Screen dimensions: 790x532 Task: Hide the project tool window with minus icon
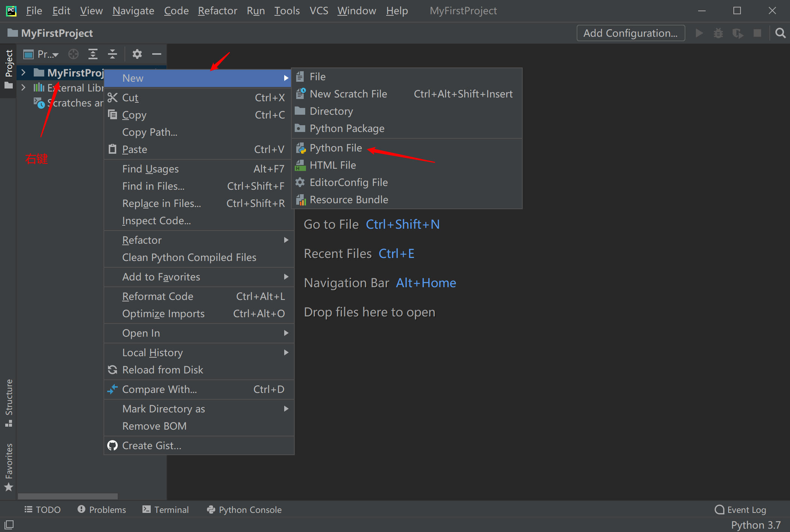point(156,54)
